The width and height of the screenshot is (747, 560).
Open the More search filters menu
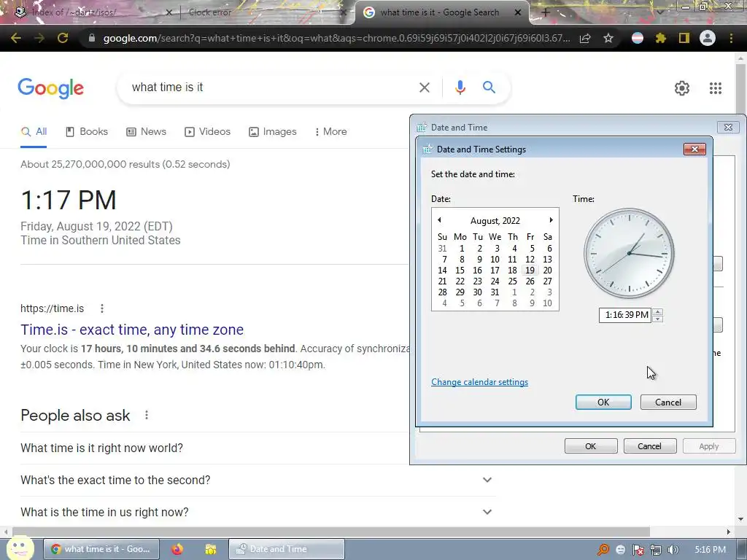coord(330,132)
